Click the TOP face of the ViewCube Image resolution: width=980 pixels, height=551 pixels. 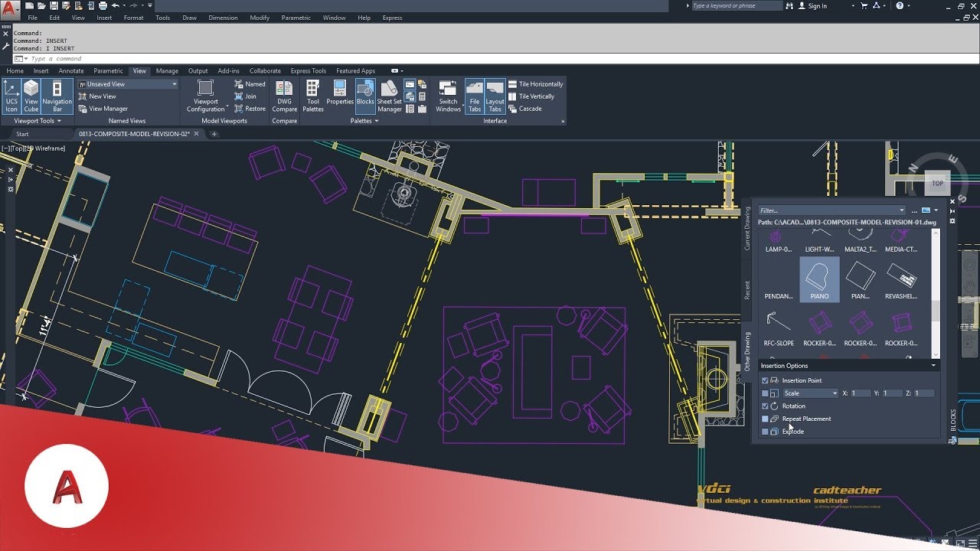[x=937, y=183]
